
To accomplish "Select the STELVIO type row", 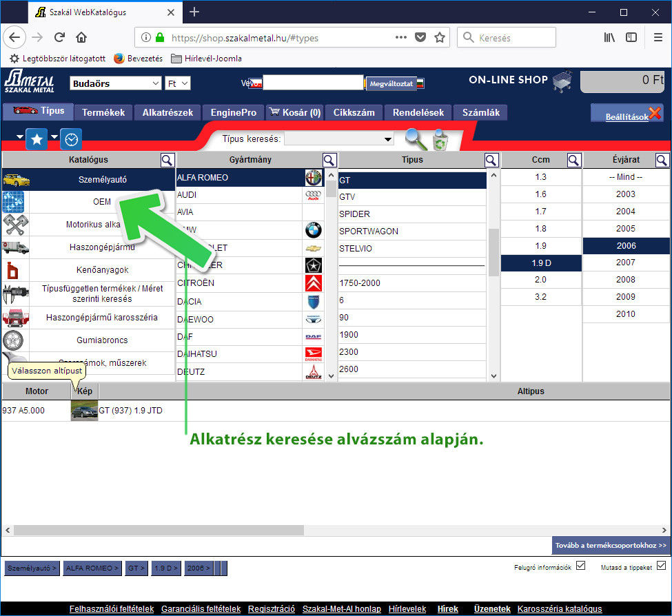I will [x=412, y=249].
